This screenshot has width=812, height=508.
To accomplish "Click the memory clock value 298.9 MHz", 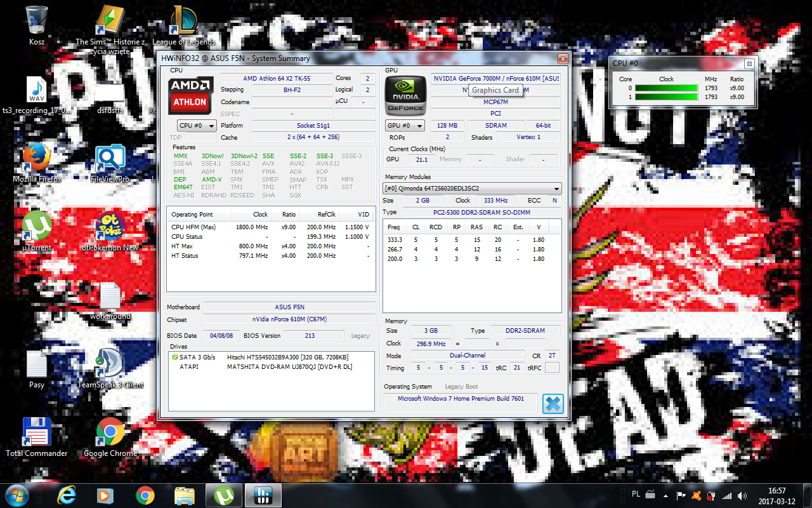I will (x=431, y=344).
